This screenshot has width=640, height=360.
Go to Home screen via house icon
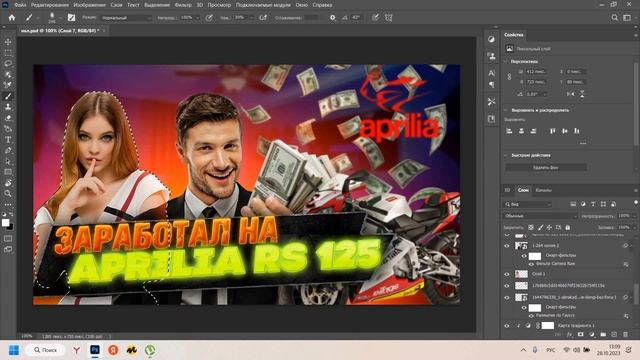point(12,18)
